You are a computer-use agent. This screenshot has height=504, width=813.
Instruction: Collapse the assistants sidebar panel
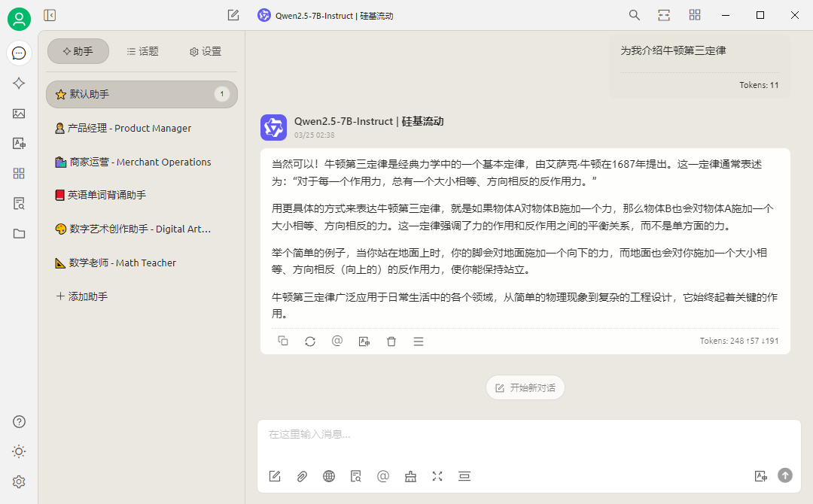click(50, 15)
